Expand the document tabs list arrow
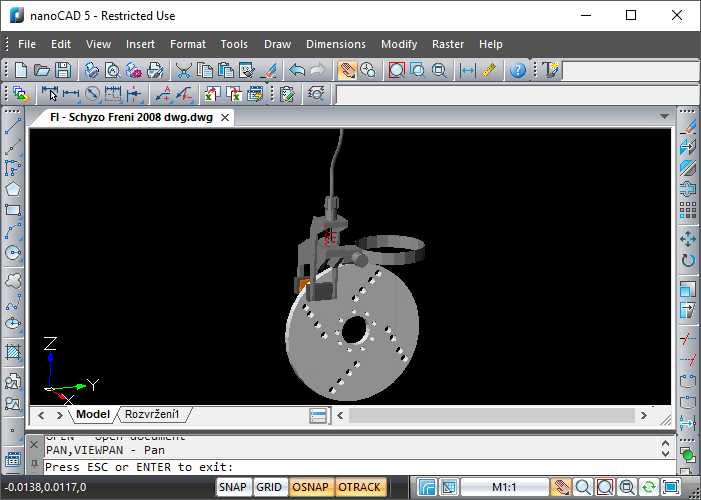Image resolution: width=701 pixels, height=500 pixels. point(663,117)
